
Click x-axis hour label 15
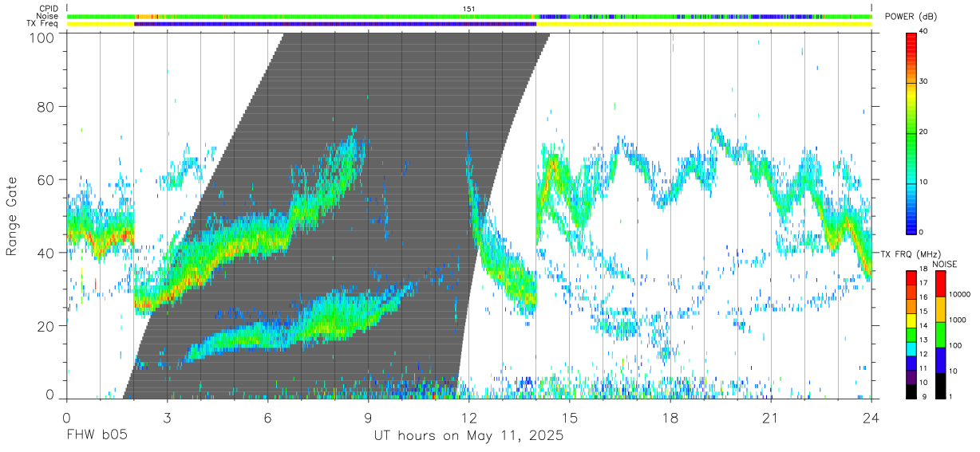570,418
